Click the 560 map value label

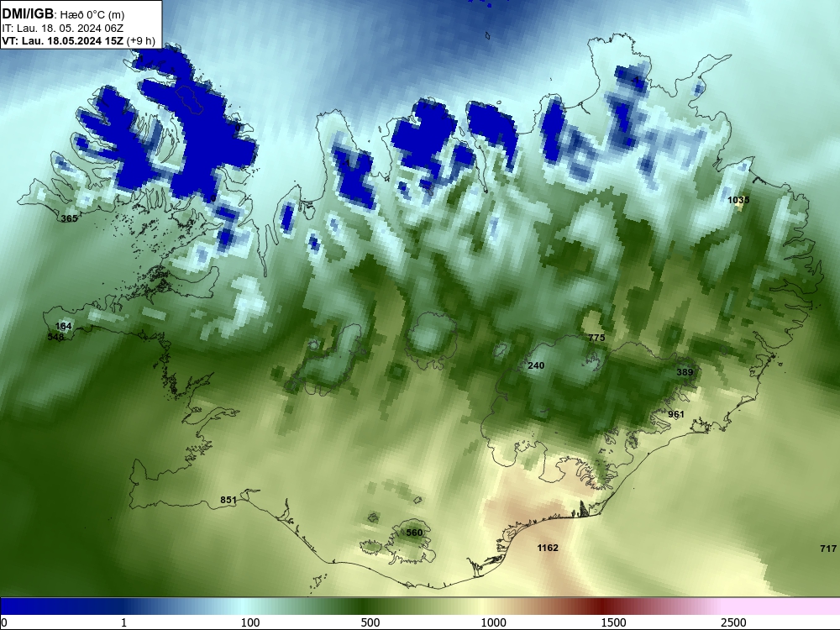[x=414, y=533]
